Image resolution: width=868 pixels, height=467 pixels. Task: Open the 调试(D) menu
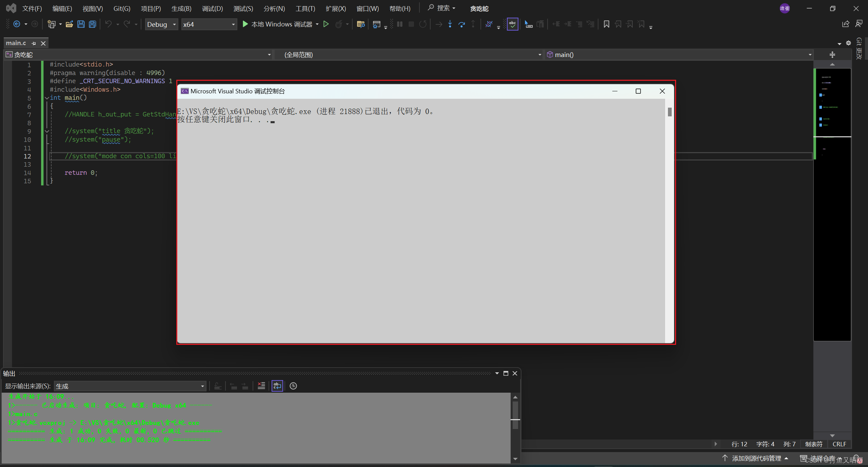pos(212,8)
